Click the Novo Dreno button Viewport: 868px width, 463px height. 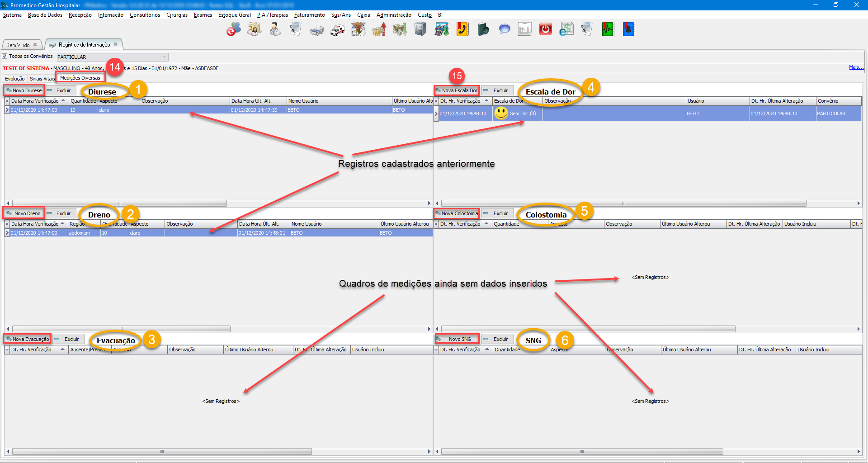pyautogui.click(x=24, y=213)
